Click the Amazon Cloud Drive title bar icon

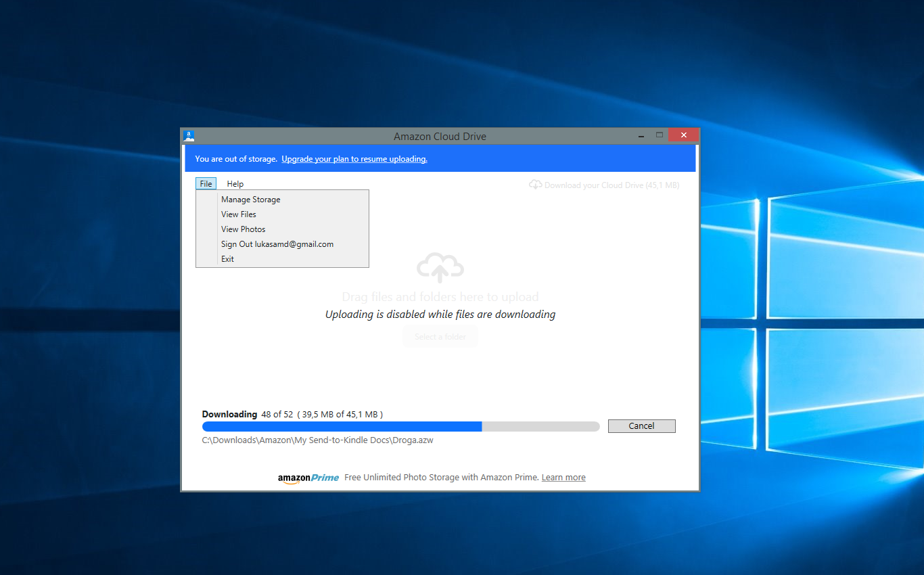(189, 136)
